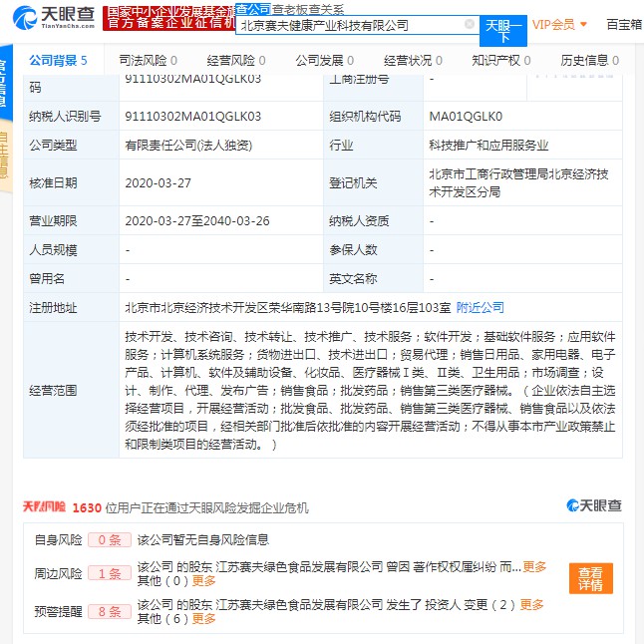Open the 百宝箱 menu
This screenshot has width=644, height=644.
point(625,25)
